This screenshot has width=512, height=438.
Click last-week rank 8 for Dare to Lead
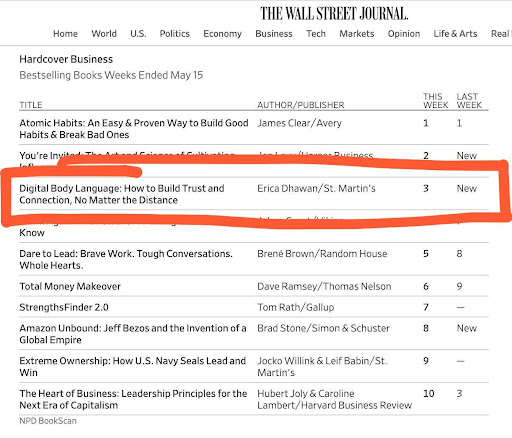point(459,254)
